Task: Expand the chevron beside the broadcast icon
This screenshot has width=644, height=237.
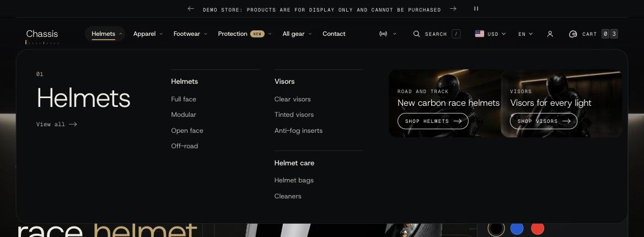Action: [395, 34]
